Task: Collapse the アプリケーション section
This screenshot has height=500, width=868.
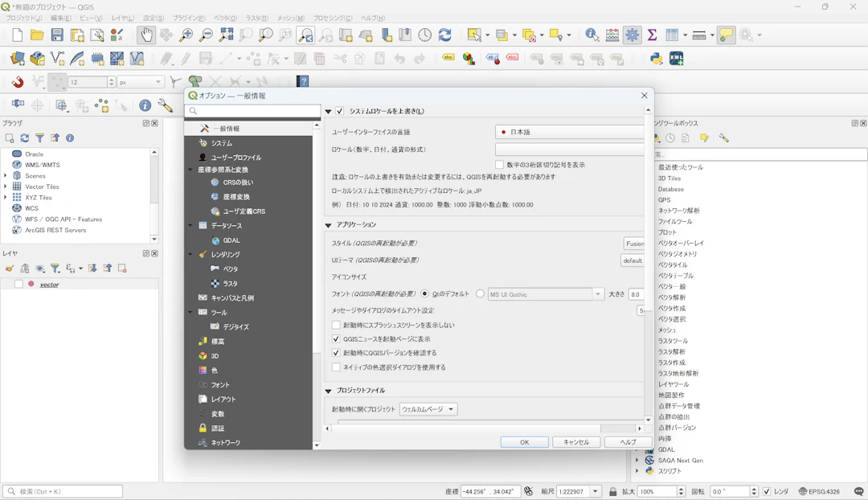Action: (x=329, y=225)
